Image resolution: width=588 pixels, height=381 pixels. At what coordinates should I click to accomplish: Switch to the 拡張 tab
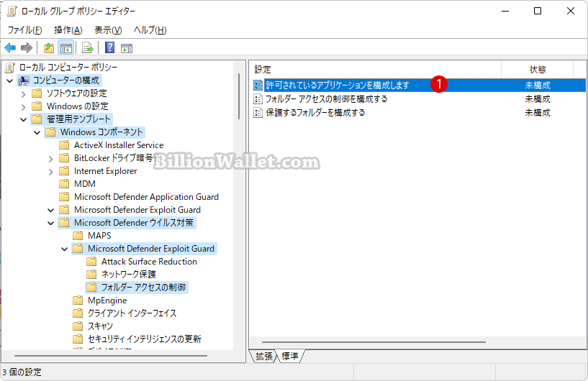click(x=264, y=356)
